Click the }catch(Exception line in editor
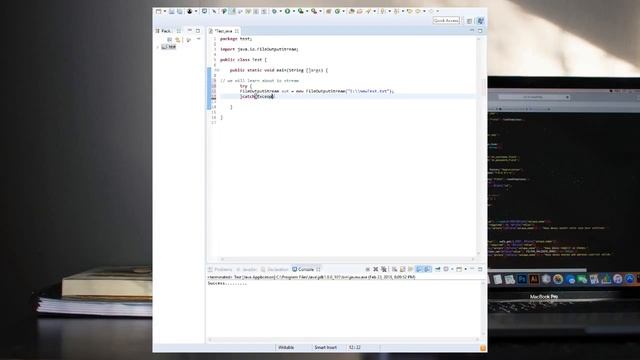 (257, 96)
